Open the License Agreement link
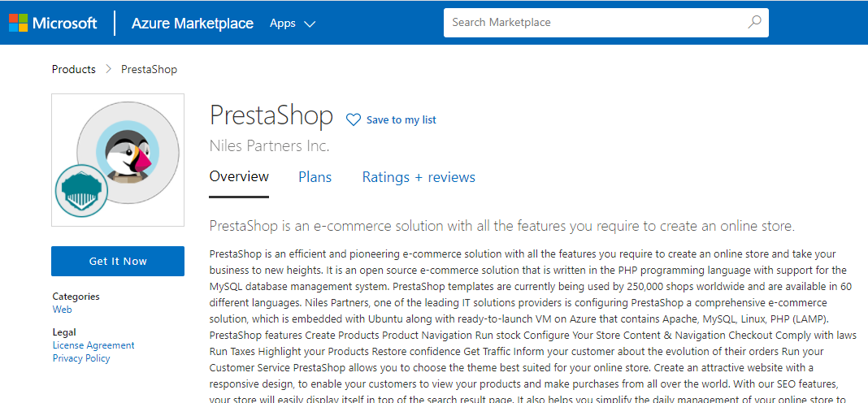The height and width of the screenshot is (403, 868). (x=93, y=345)
